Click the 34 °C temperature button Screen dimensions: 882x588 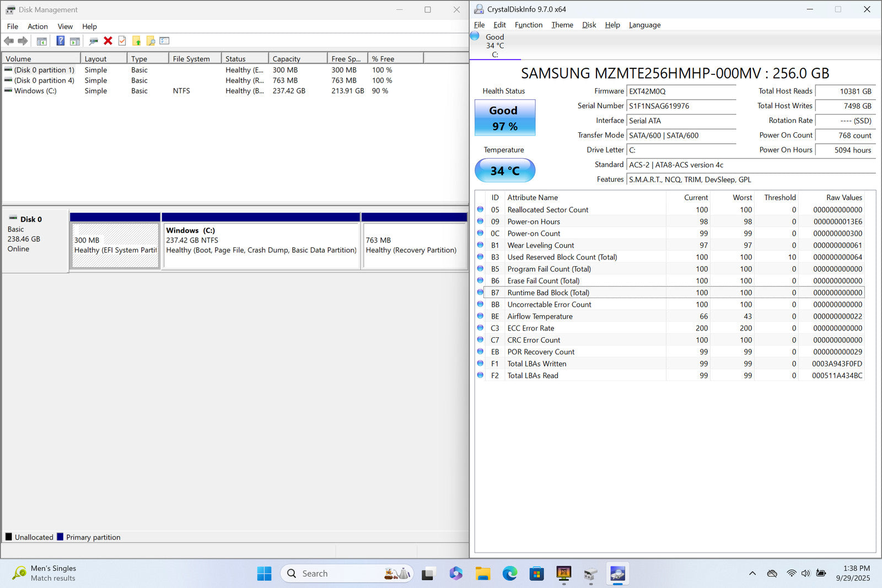(x=504, y=171)
